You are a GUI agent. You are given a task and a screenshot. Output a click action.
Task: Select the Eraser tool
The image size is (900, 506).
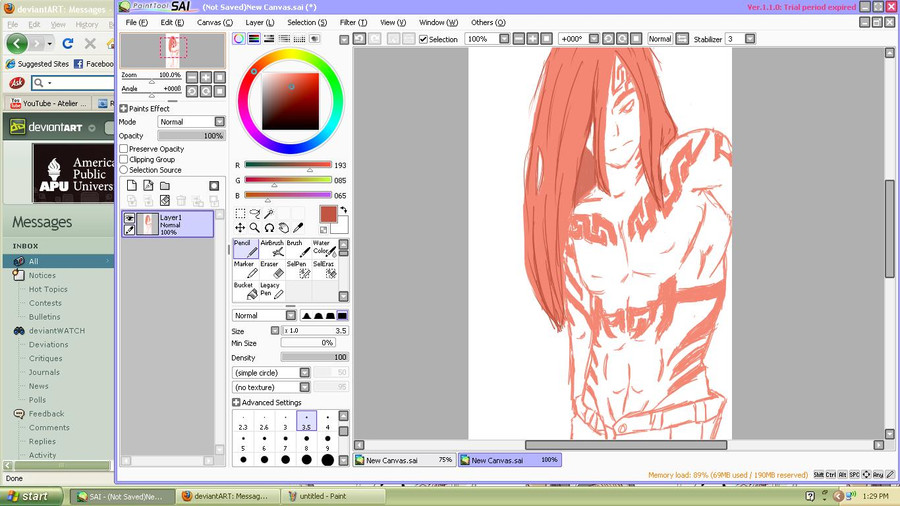point(272,270)
